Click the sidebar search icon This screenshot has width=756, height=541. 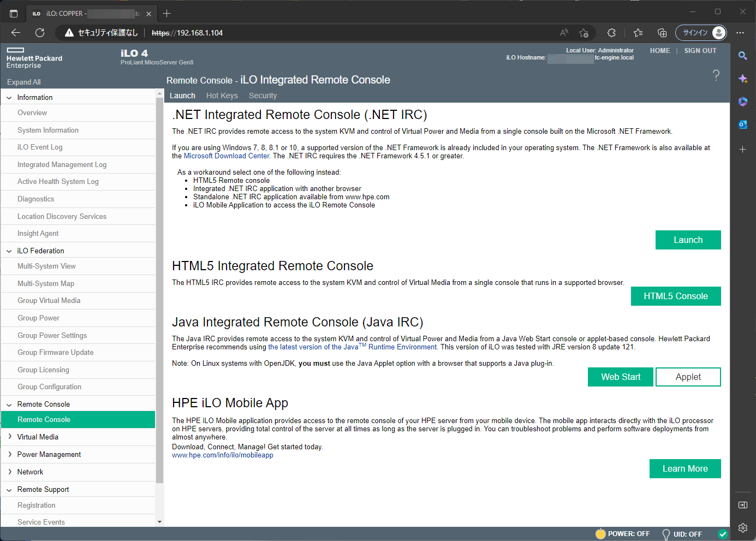click(743, 56)
